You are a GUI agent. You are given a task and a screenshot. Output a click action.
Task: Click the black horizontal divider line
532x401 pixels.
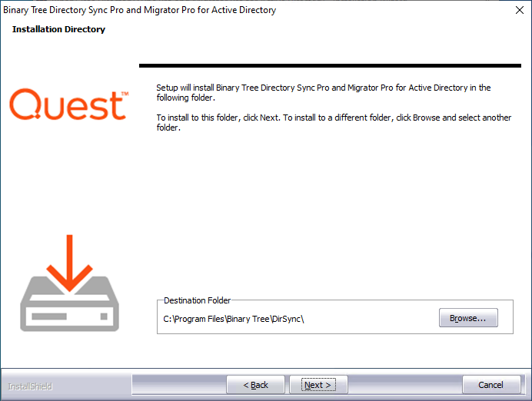330,66
